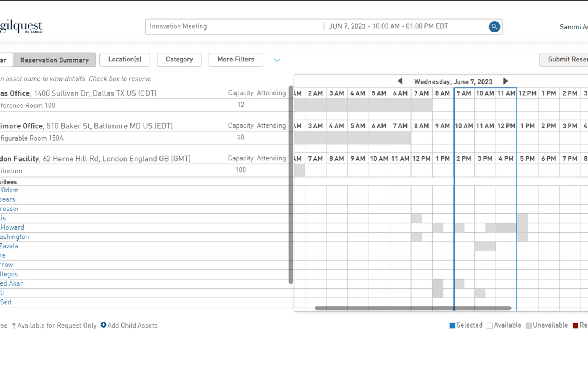Image resolution: width=588 pixels, height=368 pixels.
Task: Open invitee Akar's details
Action: coord(11,284)
